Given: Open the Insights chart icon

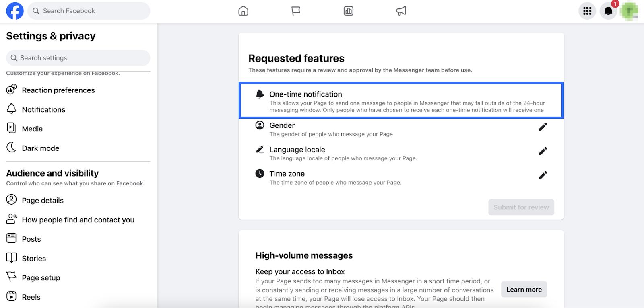Looking at the screenshot, I should 349,11.
